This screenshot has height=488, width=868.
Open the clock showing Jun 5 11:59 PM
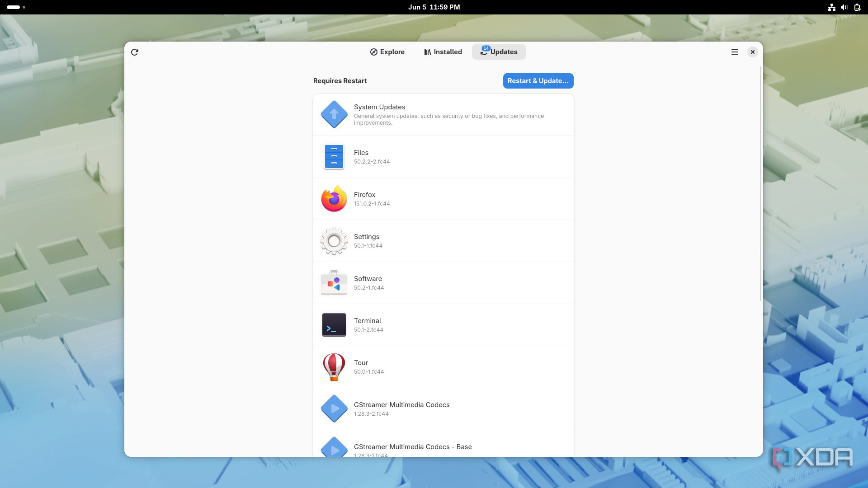click(434, 7)
